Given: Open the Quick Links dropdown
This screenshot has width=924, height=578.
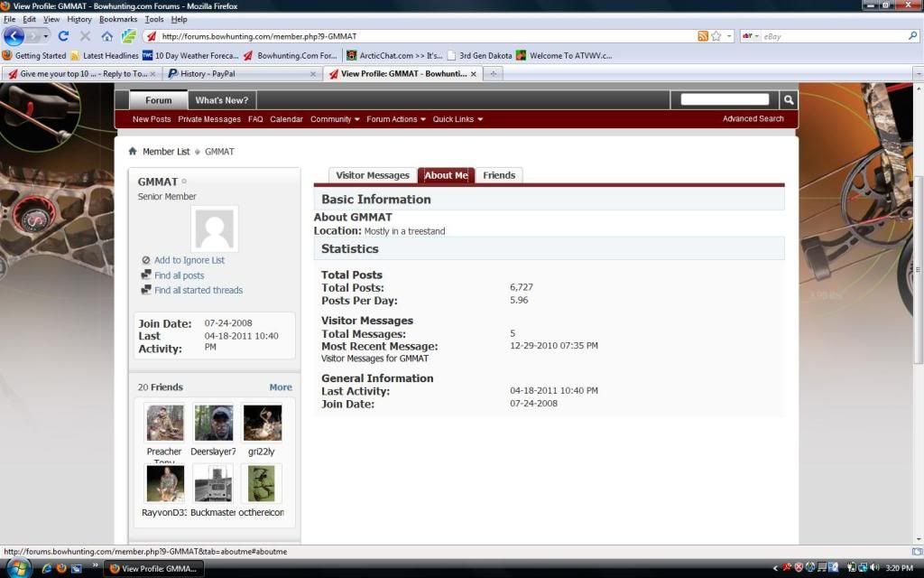Looking at the screenshot, I should tap(457, 119).
